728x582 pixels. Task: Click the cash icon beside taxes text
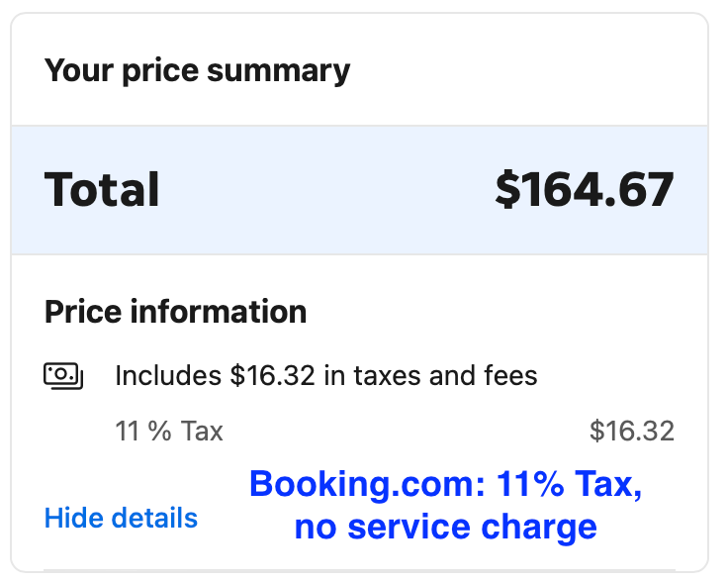point(63,375)
